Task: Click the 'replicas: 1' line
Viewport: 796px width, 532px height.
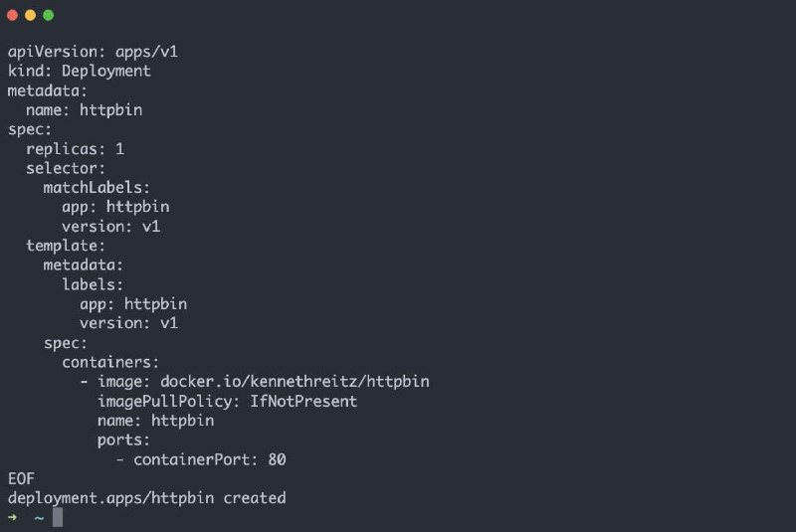Action: (75, 149)
